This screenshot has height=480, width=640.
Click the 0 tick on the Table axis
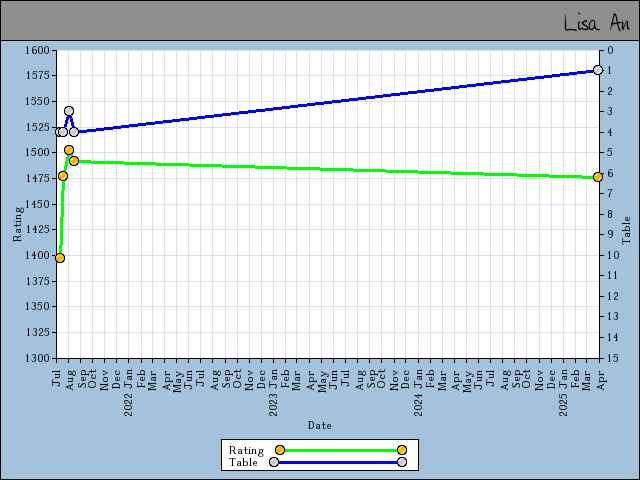(x=610, y=51)
